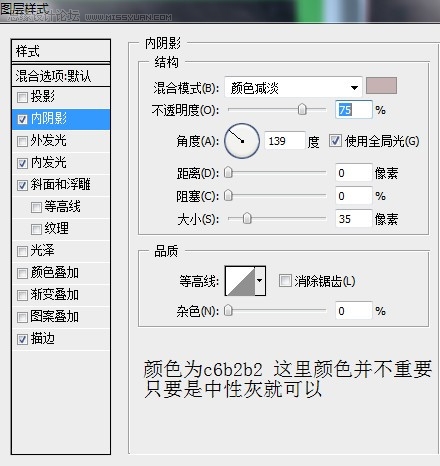Focus the 杂色 noise value field
This screenshot has height=466, width=440.
click(354, 311)
